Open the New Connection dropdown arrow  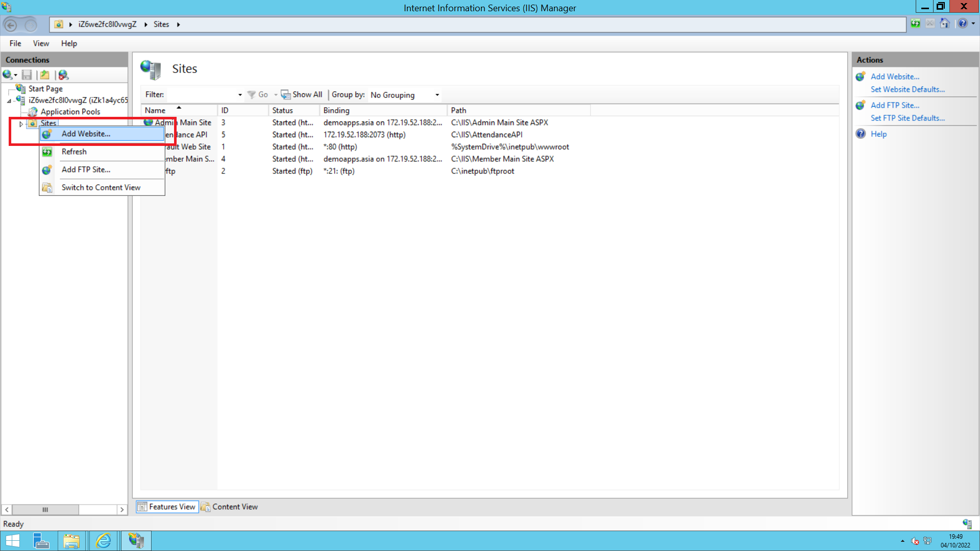point(16,76)
